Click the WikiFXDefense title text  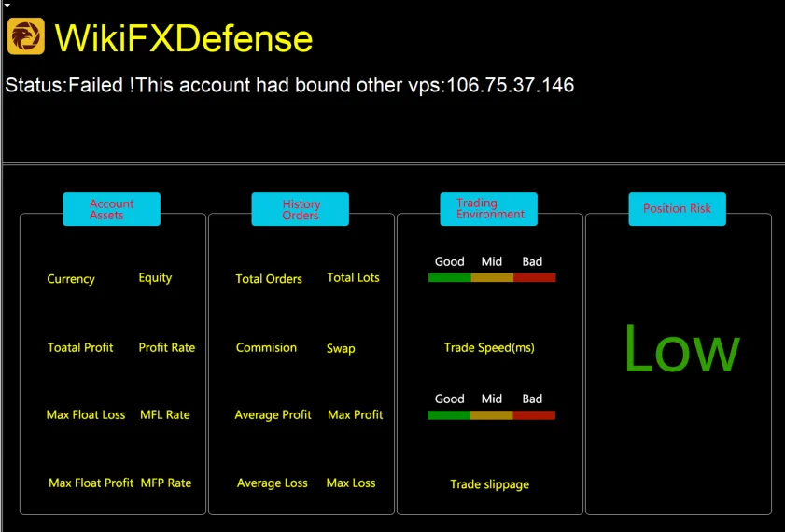point(183,37)
